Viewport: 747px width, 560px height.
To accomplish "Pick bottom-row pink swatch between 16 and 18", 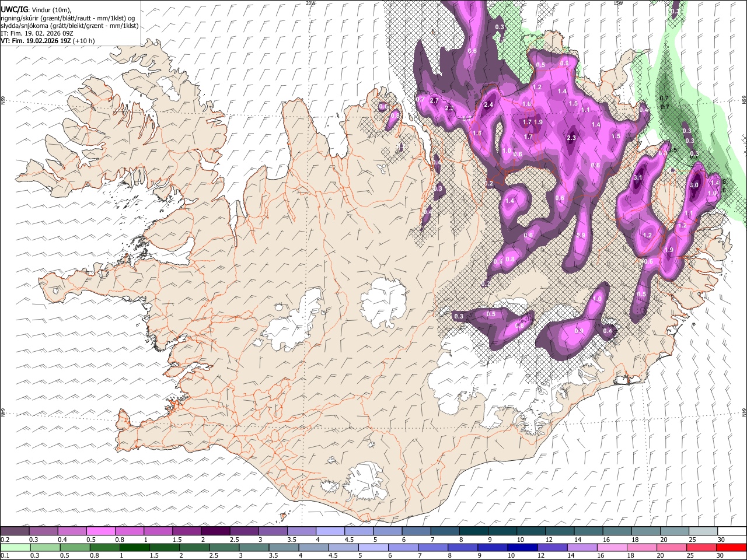I will pyautogui.click(x=613, y=547).
